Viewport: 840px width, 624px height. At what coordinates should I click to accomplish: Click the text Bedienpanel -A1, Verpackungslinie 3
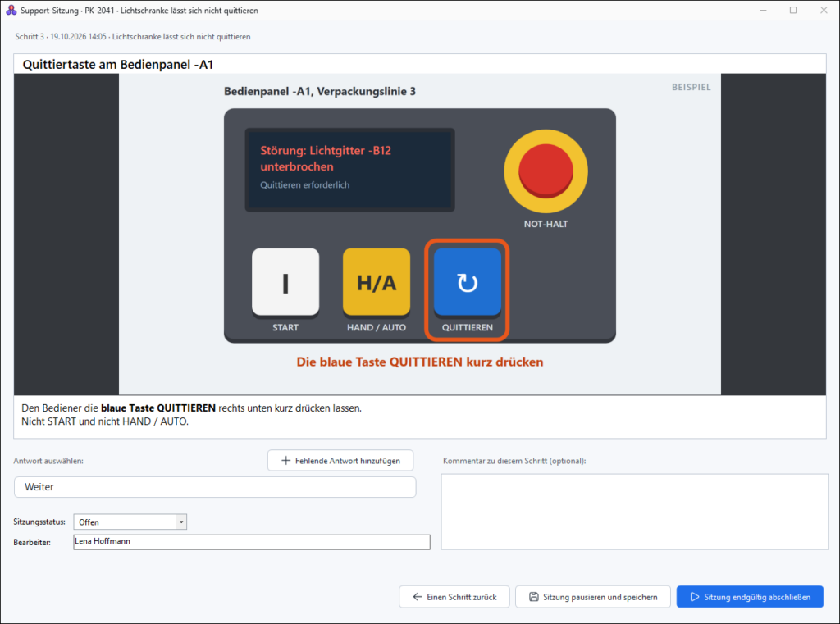click(320, 92)
